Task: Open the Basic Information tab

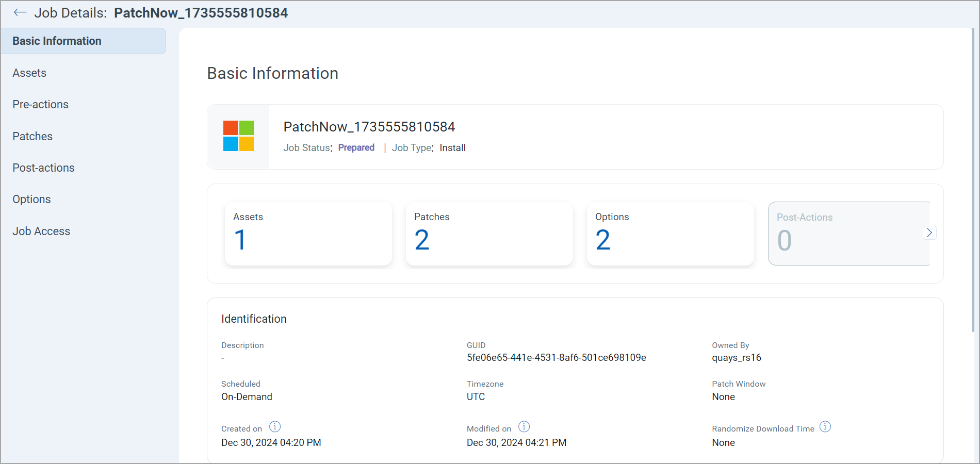Action: (83, 41)
